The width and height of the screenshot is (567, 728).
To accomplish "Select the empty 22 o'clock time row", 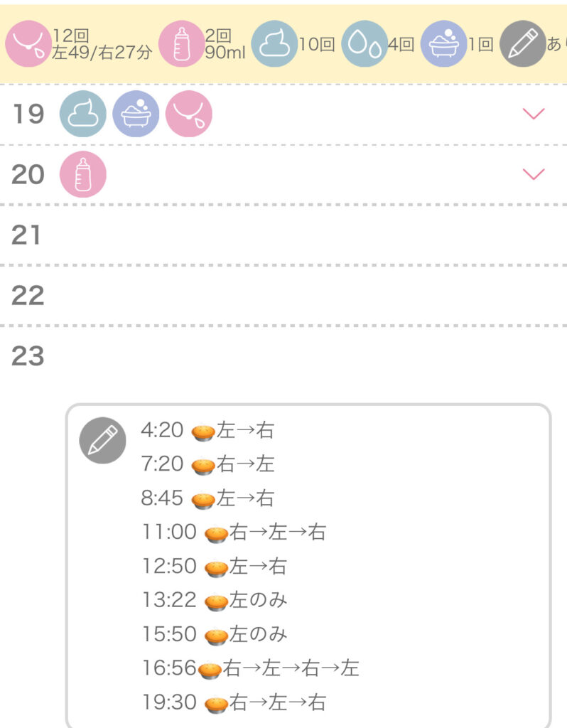I will [283, 295].
